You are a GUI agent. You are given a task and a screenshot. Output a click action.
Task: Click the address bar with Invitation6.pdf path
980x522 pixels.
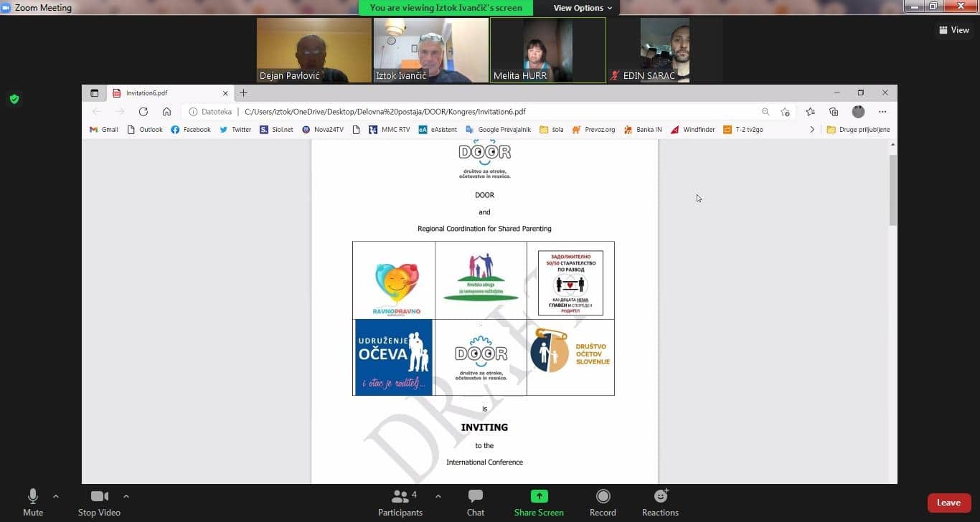pos(488,112)
